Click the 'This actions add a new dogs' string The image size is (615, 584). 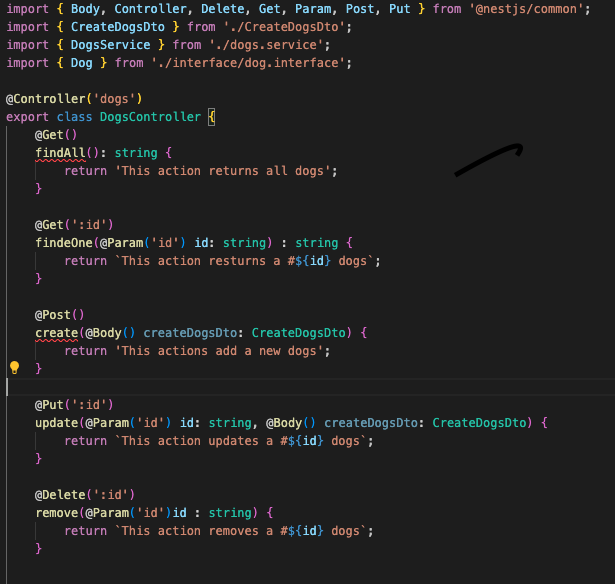219,351
